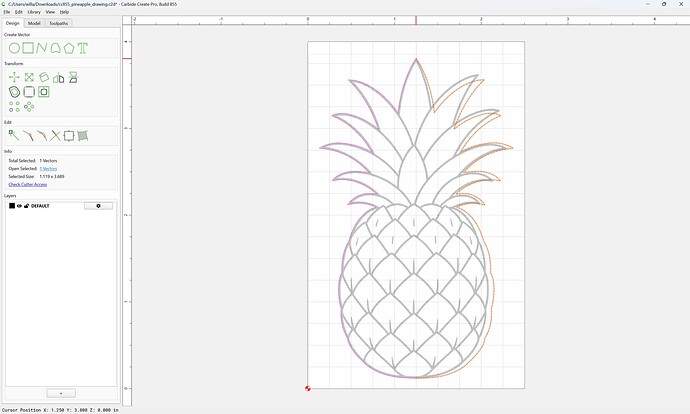Open the View menu
This screenshot has width=690, height=414.
click(50, 12)
